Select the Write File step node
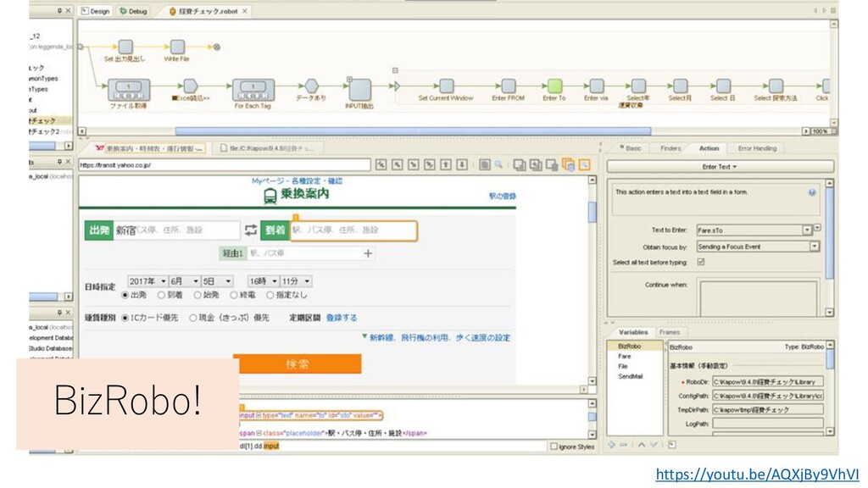Screen dimensions: 868x488 (x=177, y=47)
